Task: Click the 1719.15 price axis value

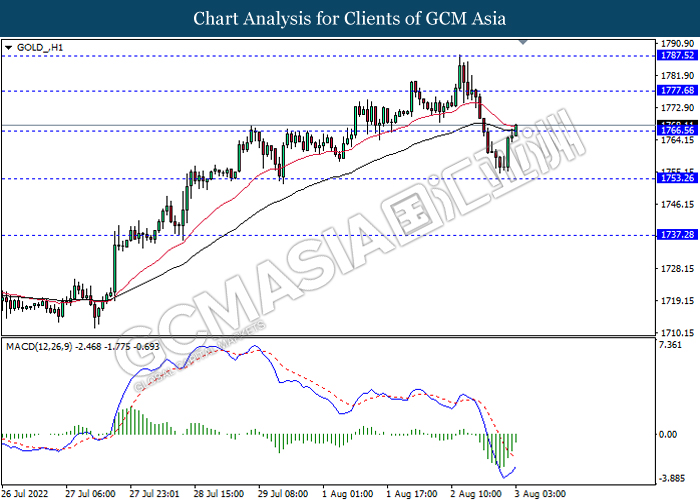Action: pos(677,301)
